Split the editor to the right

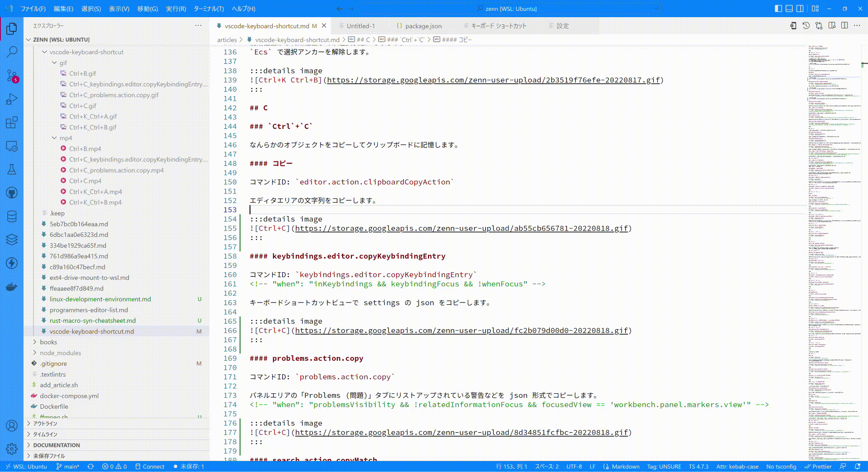pos(844,26)
